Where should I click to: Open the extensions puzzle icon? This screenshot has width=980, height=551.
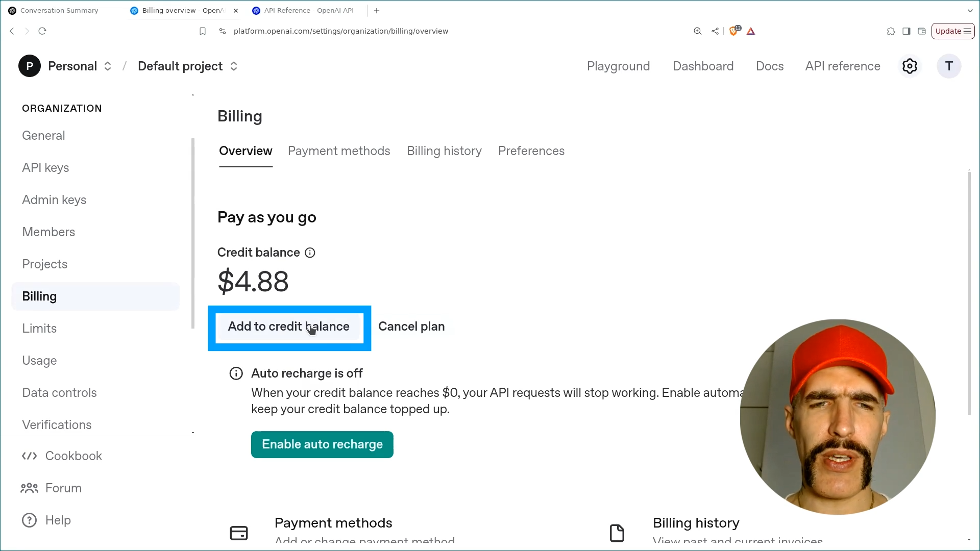point(891,31)
